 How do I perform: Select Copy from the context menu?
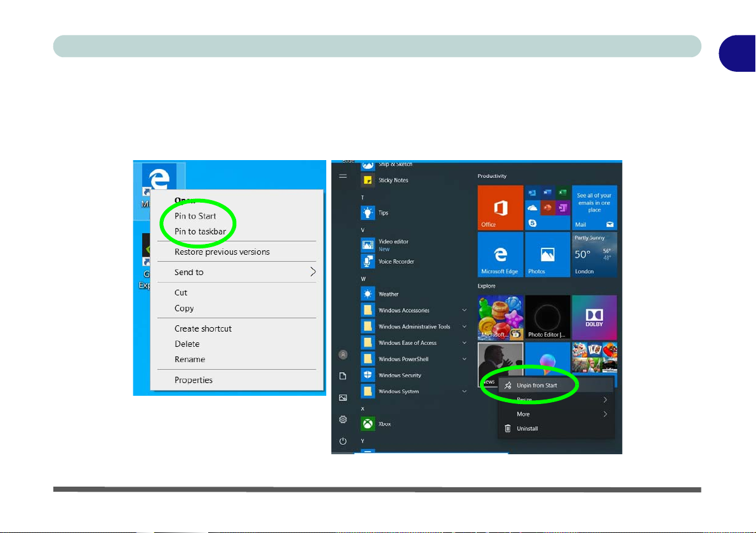(184, 308)
